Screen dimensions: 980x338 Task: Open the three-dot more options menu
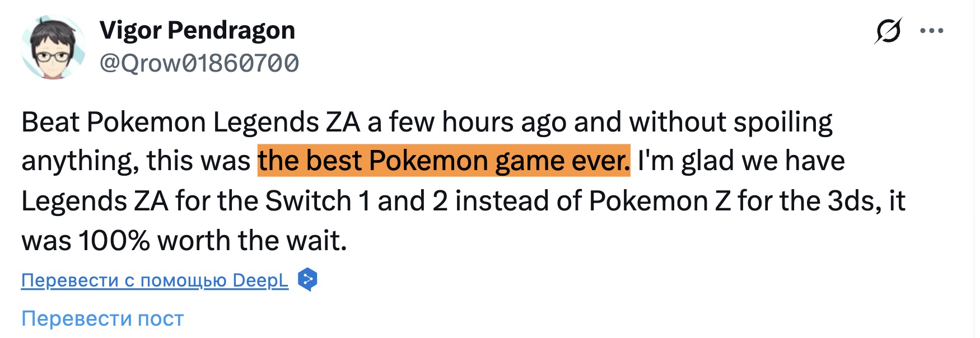pos(932,31)
